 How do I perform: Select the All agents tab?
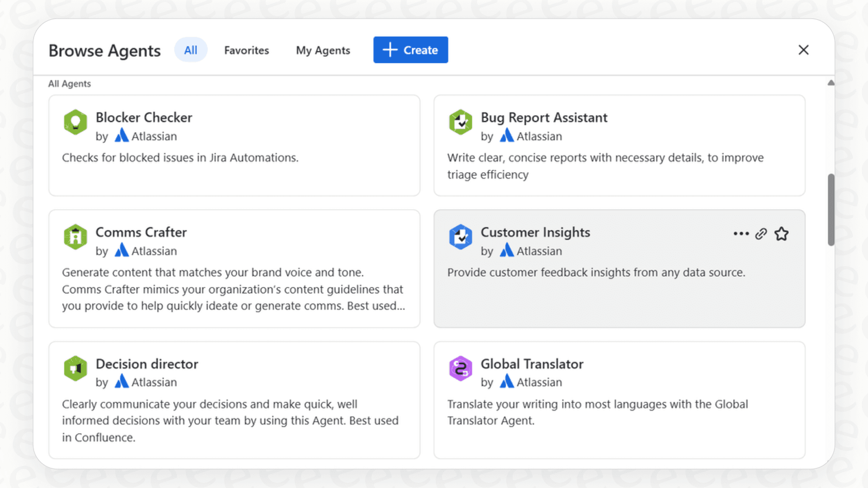[191, 50]
